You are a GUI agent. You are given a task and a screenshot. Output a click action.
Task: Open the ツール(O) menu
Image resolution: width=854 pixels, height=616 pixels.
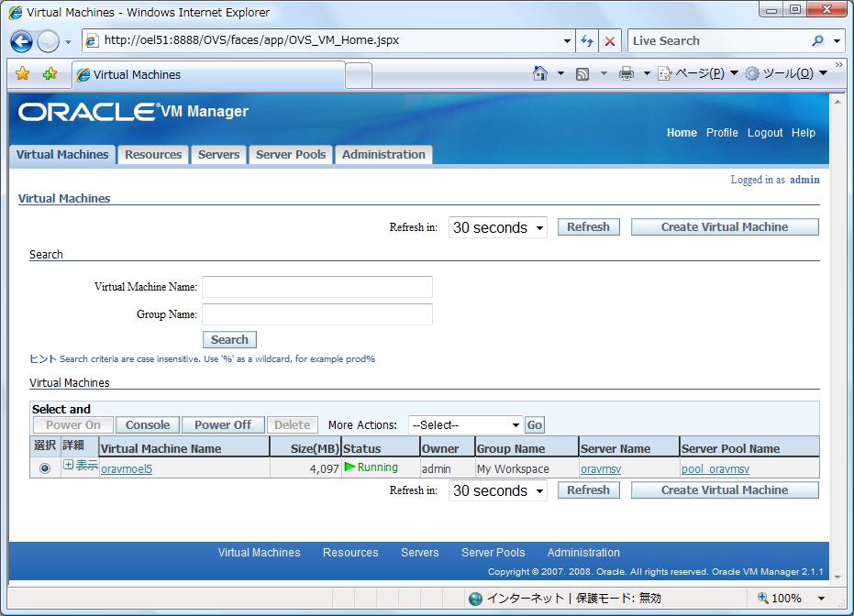(786, 73)
